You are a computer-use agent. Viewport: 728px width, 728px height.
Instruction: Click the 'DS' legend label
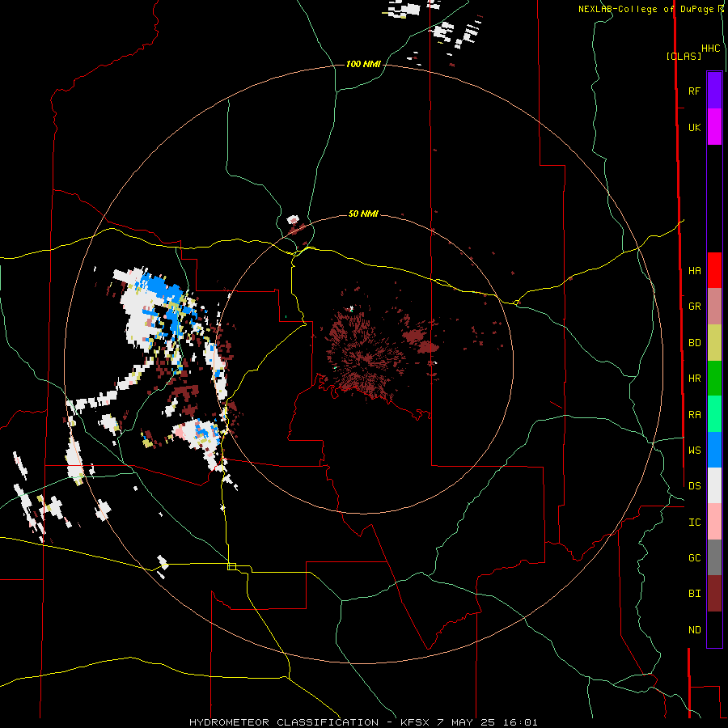(694, 486)
